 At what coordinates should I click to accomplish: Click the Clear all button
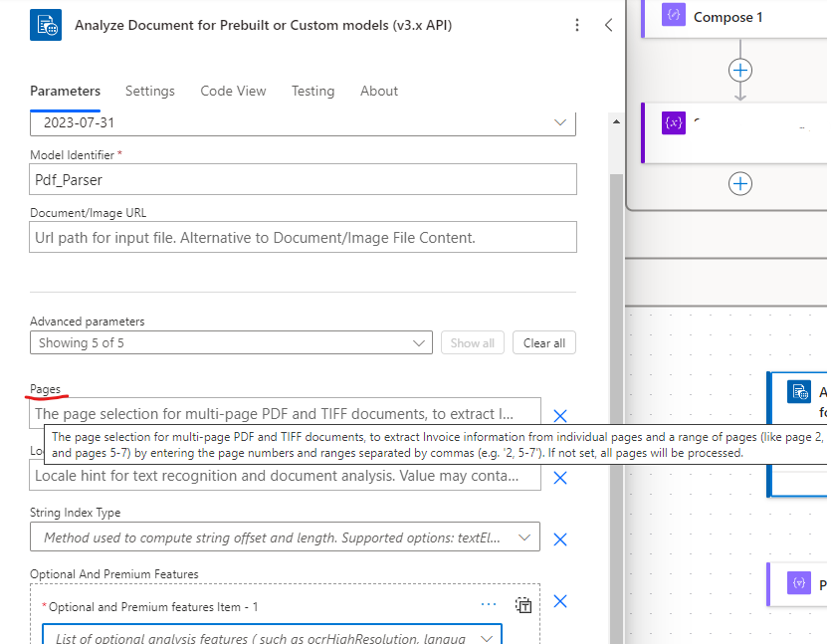pos(543,341)
